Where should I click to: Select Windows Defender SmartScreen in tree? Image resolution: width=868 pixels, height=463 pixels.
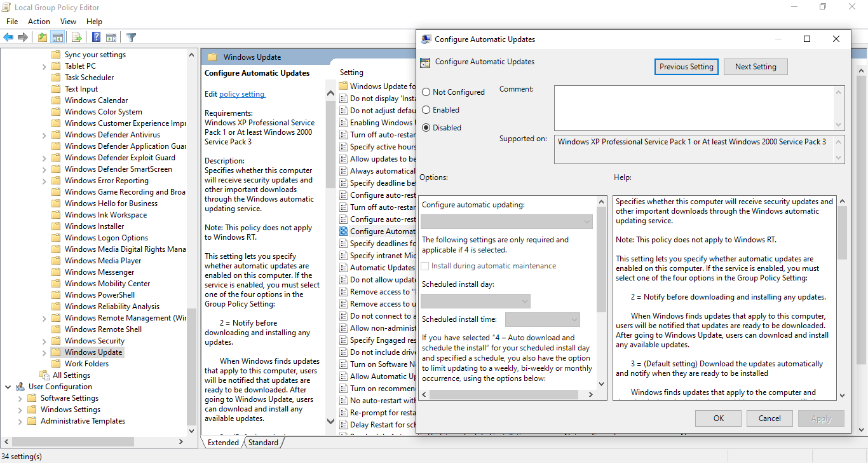coord(118,169)
